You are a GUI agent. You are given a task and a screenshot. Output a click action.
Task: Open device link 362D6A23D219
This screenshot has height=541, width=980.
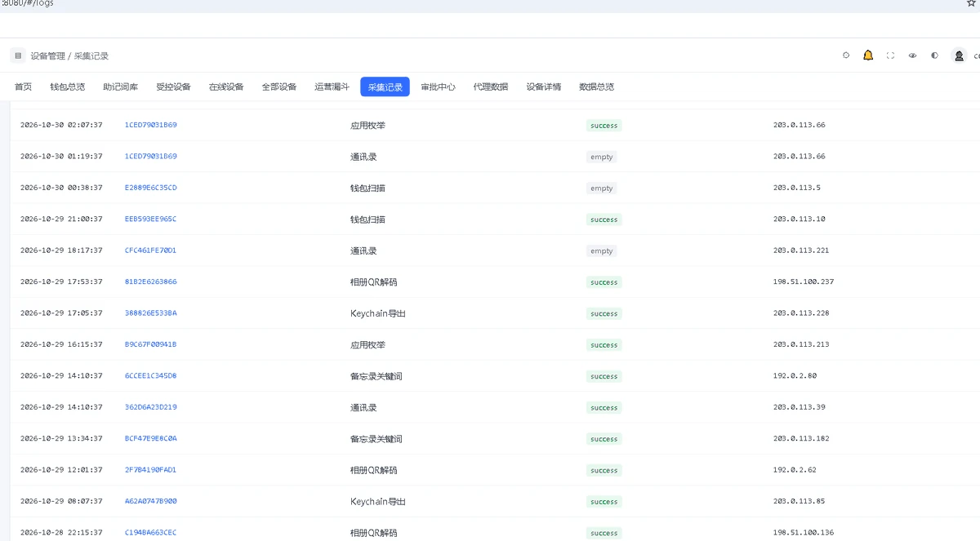pyautogui.click(x=151, y=407)
